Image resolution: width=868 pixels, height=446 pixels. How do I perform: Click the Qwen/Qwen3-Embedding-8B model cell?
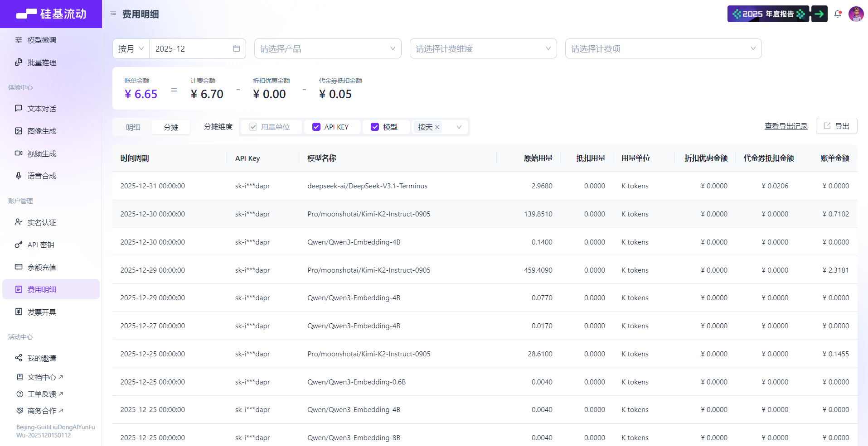[x=354, y=437]
